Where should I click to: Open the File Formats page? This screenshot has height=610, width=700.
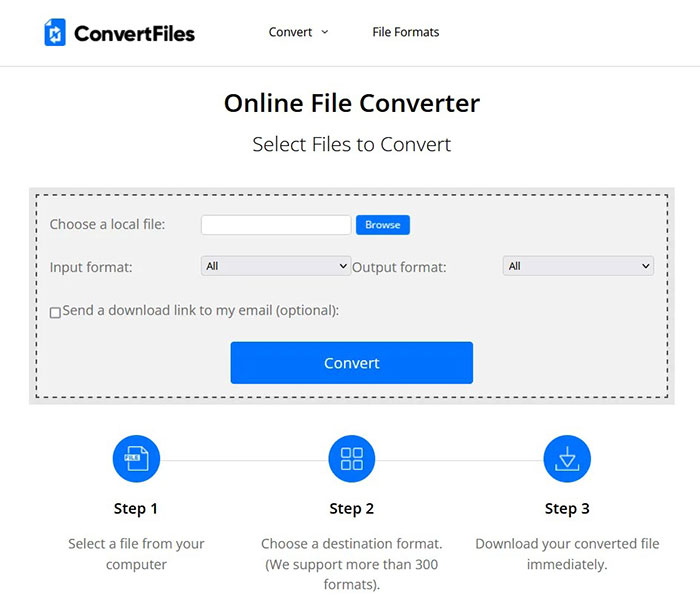click(x=406, y=32)
